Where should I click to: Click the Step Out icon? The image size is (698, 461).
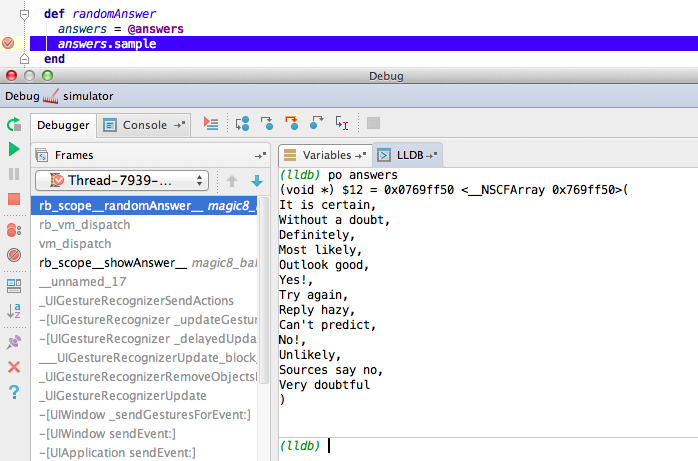tap(316, 123)
